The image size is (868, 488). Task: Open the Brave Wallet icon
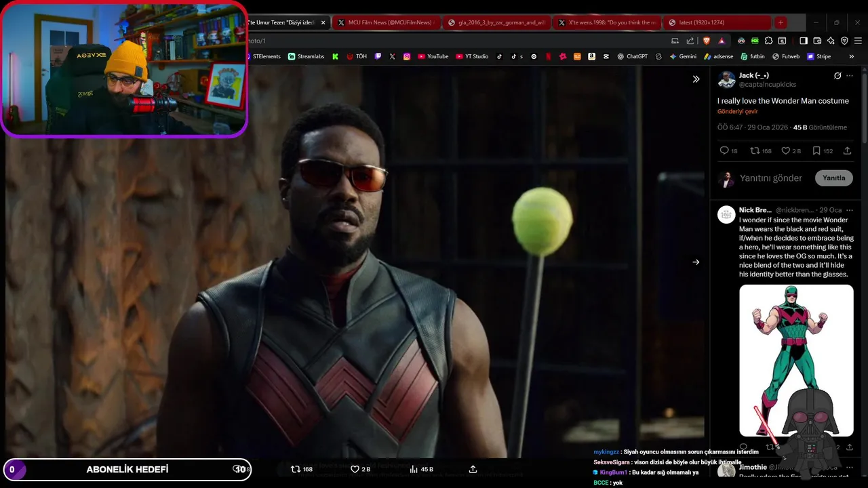pos(817,41)
